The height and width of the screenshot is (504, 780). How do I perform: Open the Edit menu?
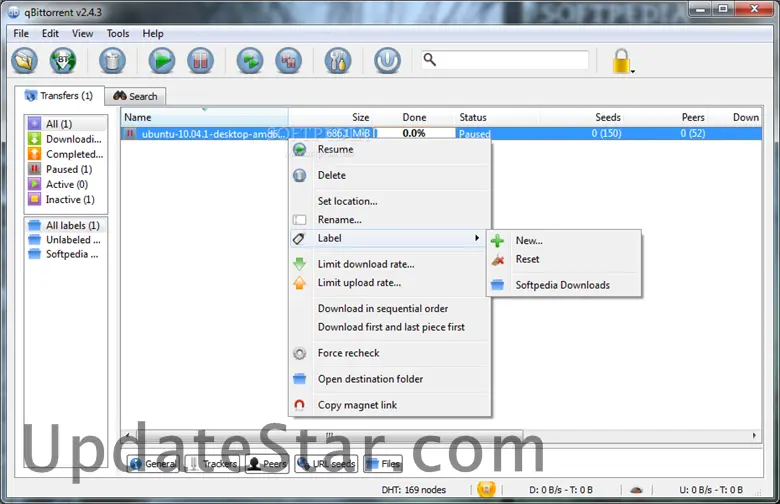50,33
